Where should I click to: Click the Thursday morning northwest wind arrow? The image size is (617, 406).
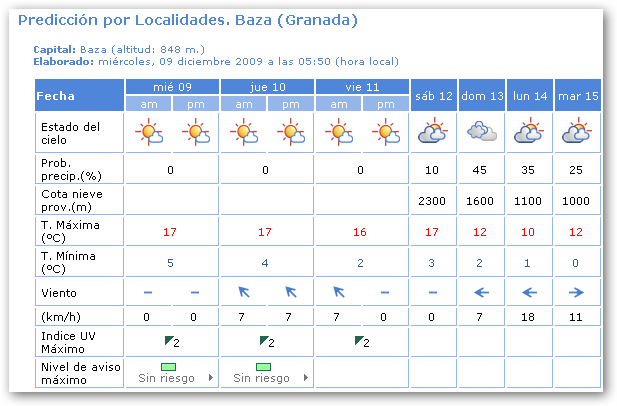pos(242,292)
